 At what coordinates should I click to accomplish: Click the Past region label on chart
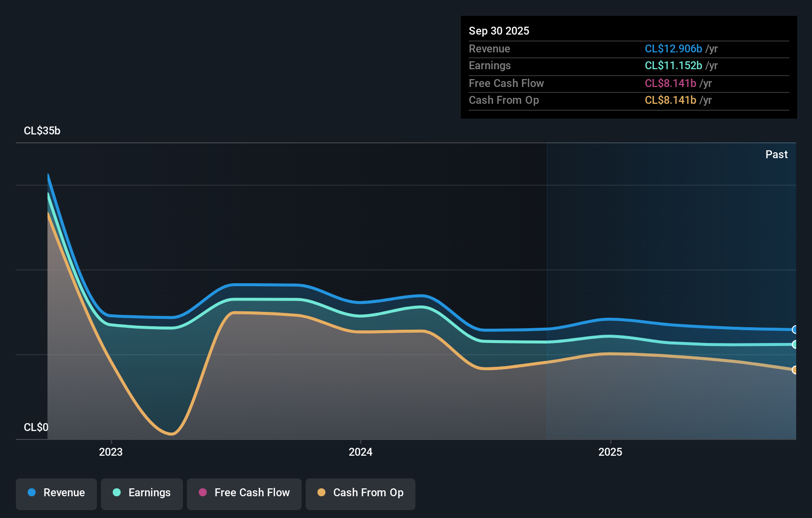(x=776, y=154)
